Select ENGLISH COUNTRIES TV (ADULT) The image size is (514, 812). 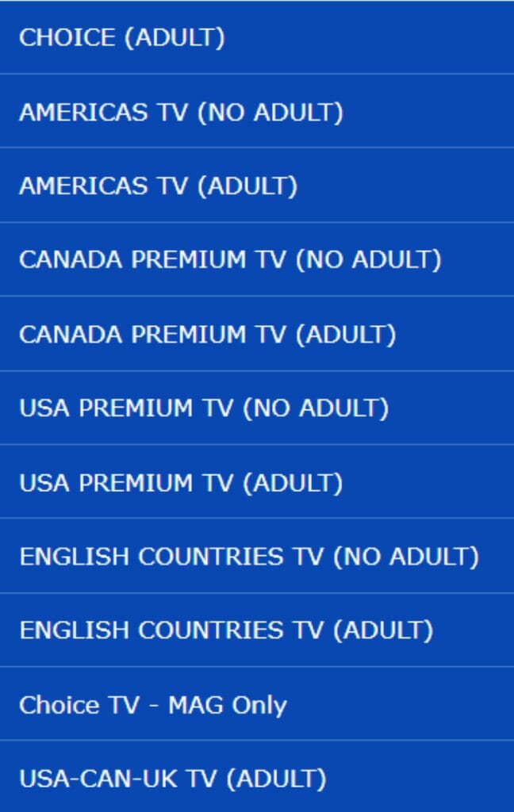pyautogui.click(x=257, y=630)
